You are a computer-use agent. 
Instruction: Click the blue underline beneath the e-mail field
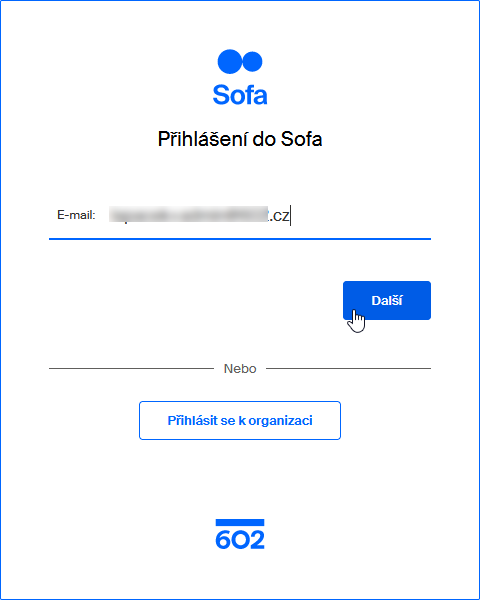point(240,239)
